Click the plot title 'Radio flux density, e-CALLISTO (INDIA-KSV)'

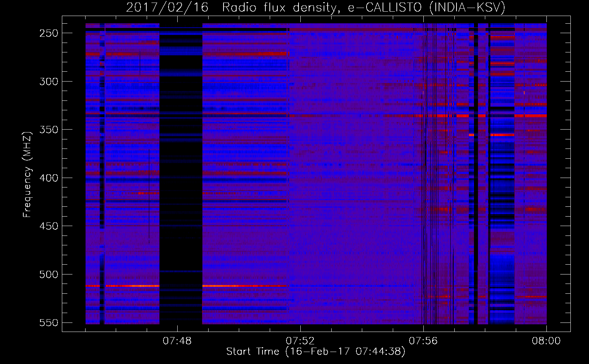364,8
